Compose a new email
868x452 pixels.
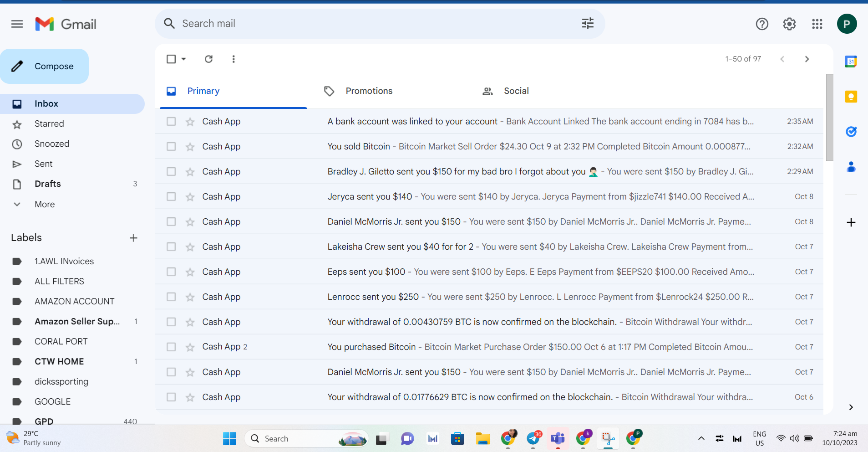click(x=45, y=66)
